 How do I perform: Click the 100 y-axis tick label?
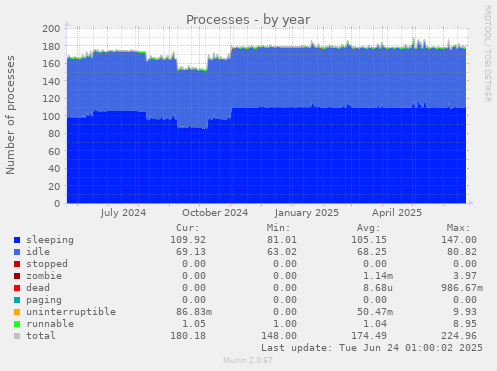coord(51,116)
